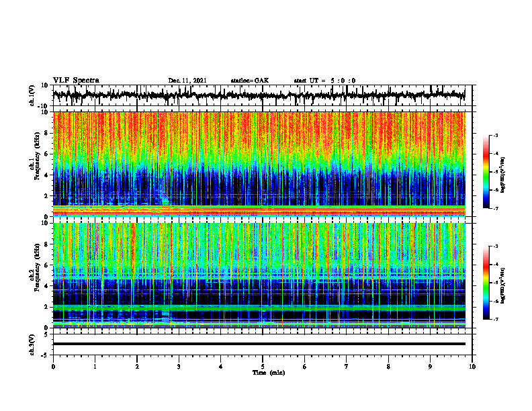
Task: Click the ch.2 color bar PSD unit label
Action: [503, 285]
